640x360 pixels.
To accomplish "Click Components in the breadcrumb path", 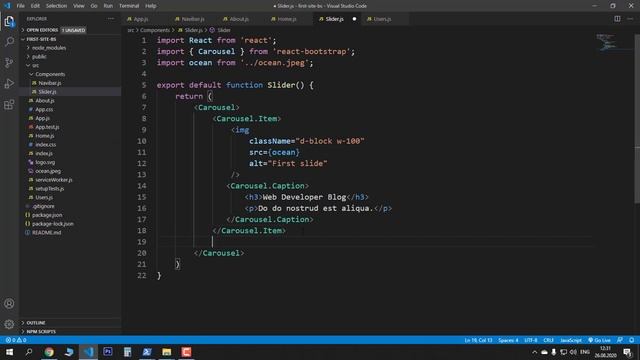I will [155, 30].
